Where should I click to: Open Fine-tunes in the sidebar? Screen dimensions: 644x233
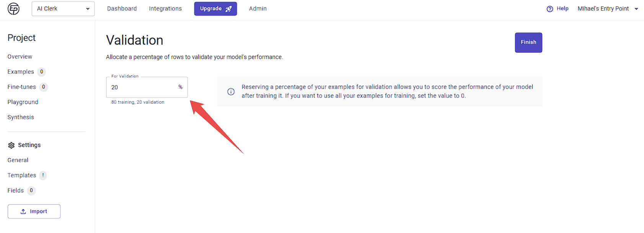pos(22,87)
